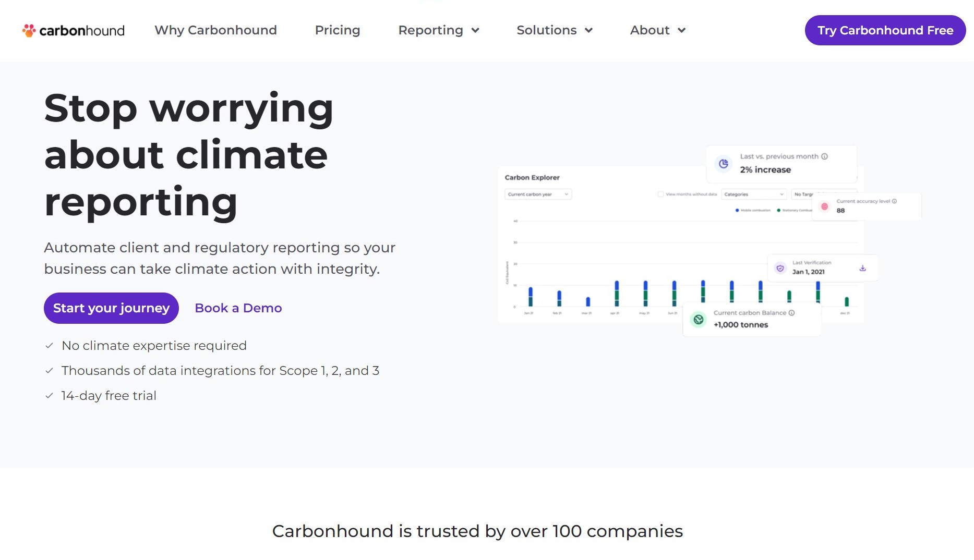Viewport: 974px width, 560px height.
Task: Click info icon next to Last vs. previous month
Action: point(824,156)
